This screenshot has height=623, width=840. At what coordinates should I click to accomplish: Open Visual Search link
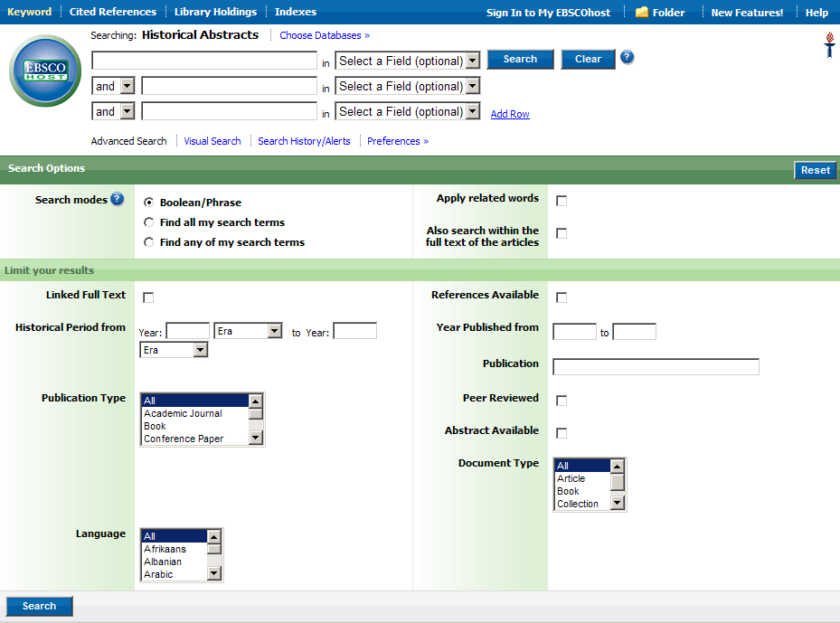(212, 141)
